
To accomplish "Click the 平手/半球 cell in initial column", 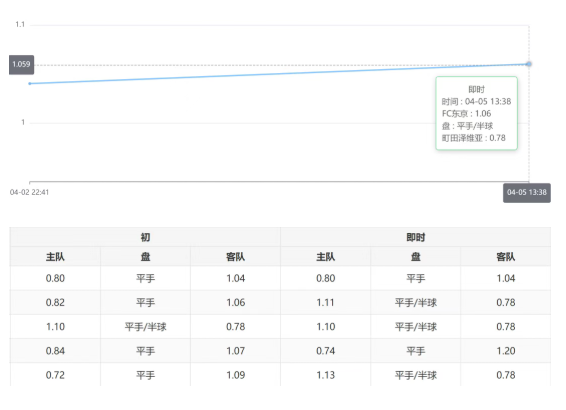I will (x=145, y=327).
